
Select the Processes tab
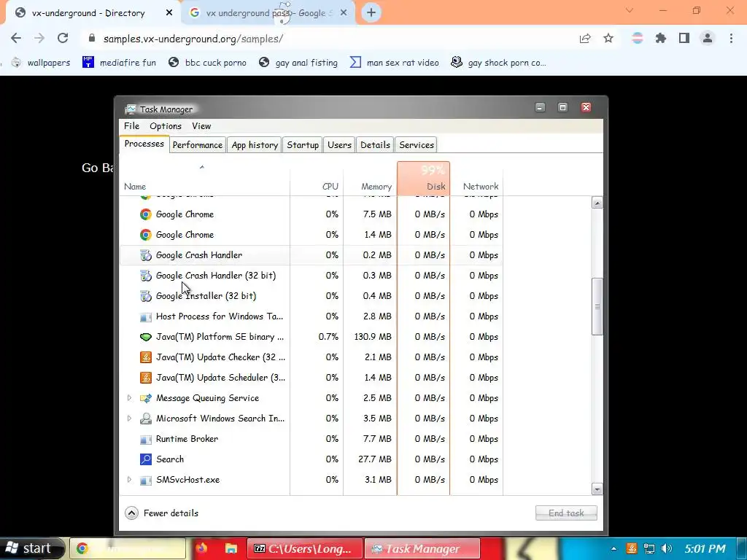tap(144, 144)
